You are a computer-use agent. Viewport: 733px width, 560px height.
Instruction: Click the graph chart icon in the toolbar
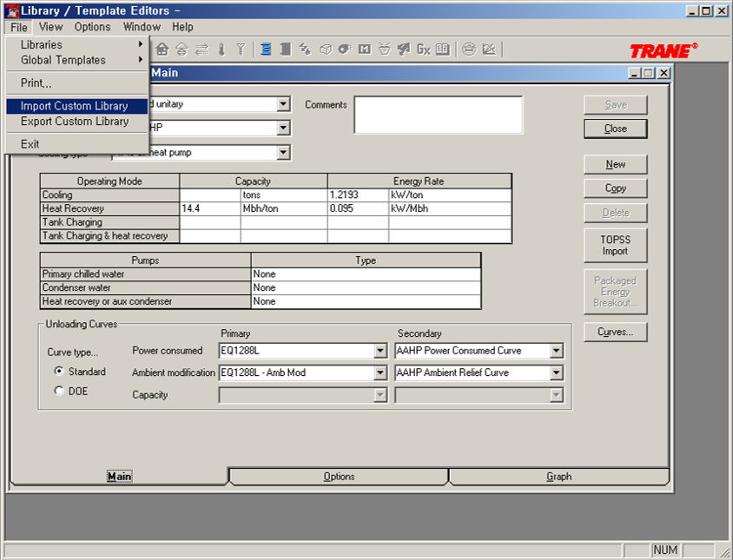(489, 49)
